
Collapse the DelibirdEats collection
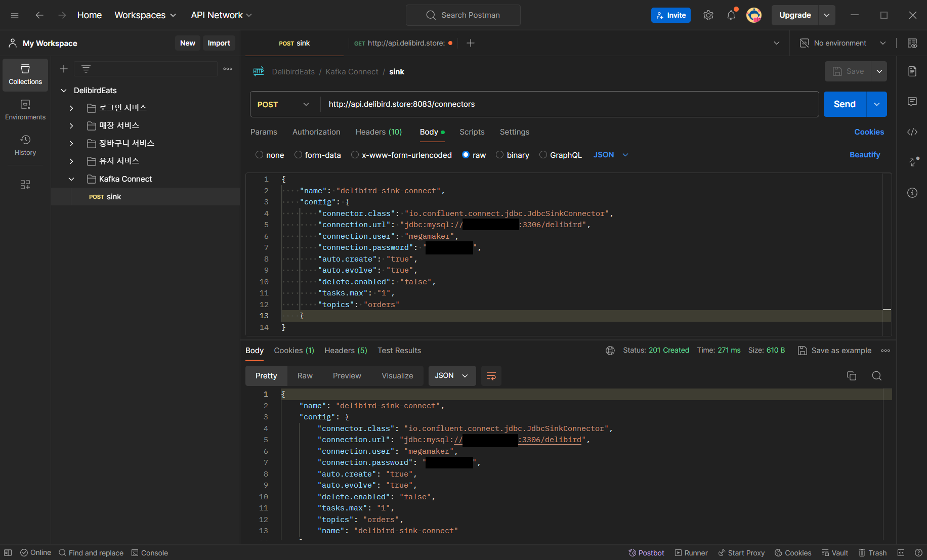(64, 91)
